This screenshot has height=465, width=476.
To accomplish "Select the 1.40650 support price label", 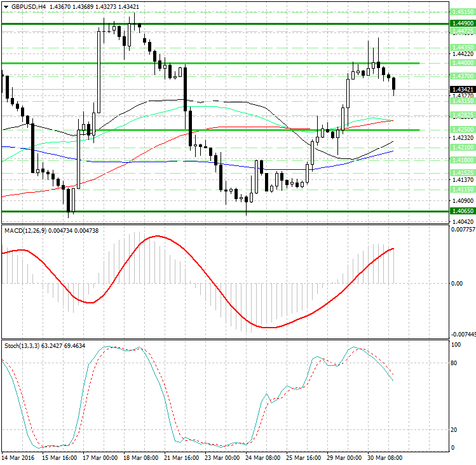I will (461, 211).
